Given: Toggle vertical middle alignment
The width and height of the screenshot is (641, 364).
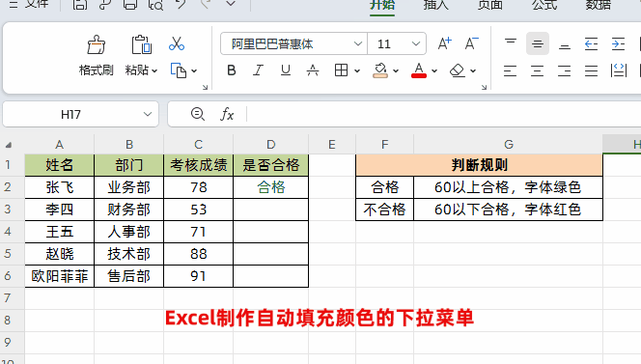Looking at the screenshot, I should point(537,43).
